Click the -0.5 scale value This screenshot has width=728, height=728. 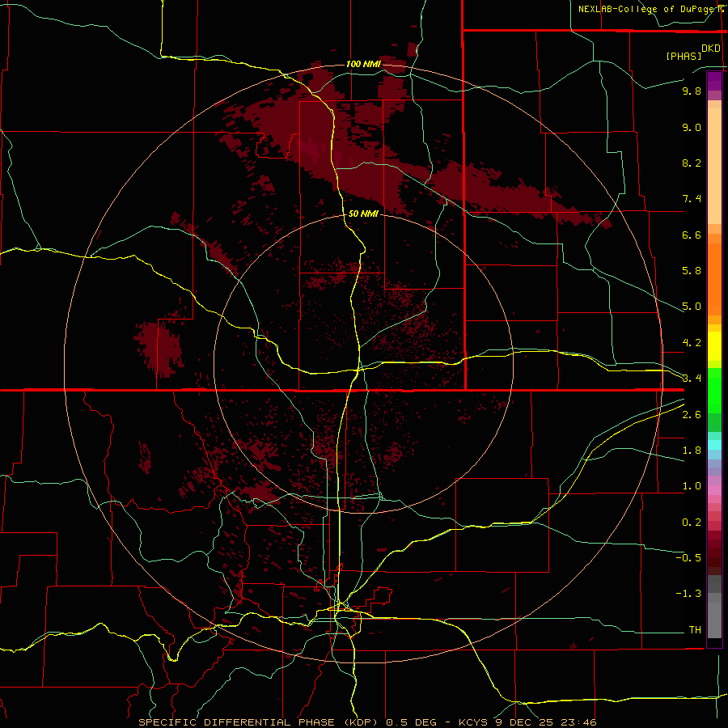(688, 558)
